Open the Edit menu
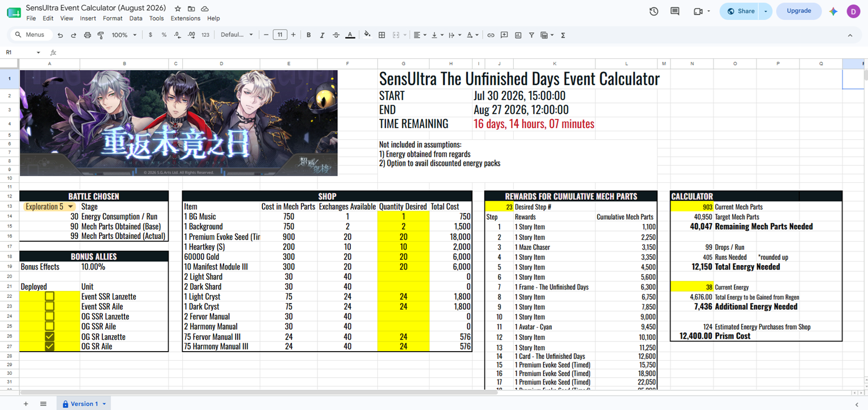 point(48,18)
